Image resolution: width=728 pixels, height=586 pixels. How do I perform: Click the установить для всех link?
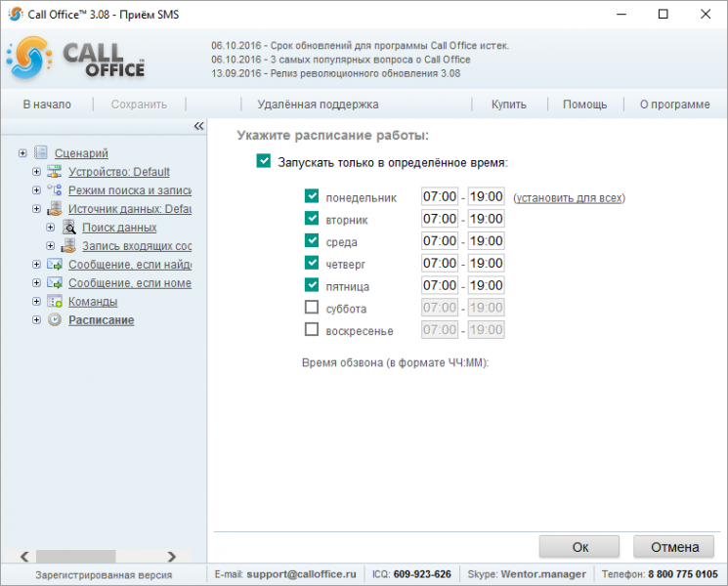570,198
